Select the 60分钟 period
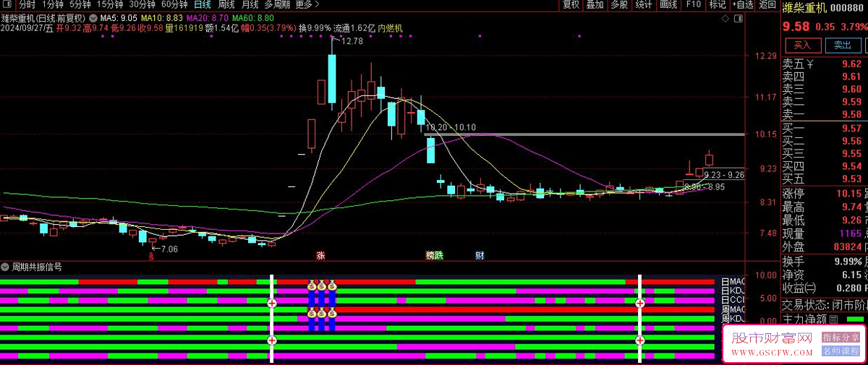The height and width of the screenshot is (365, 868). (174, 5)
